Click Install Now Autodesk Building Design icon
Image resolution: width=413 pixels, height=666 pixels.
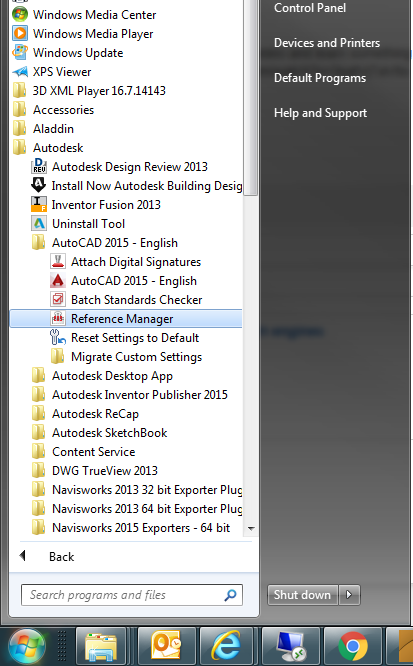point(39,186)
